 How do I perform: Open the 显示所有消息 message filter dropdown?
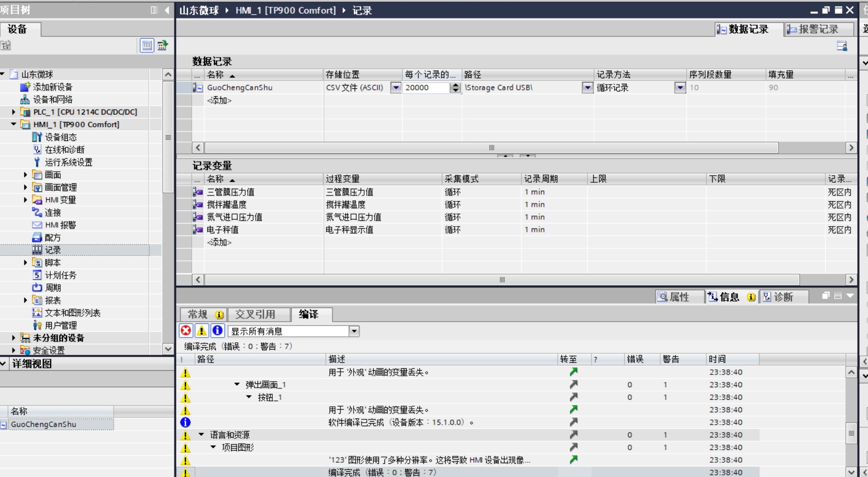(x=354, y=331)
